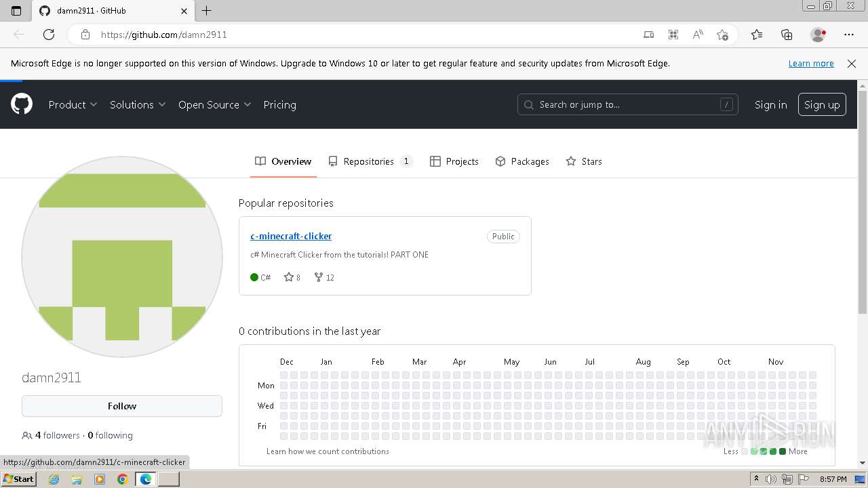The width and height of the screenshot is (868, 488).
Task: Click the fork count icon for c-minecraft-clicker
Action: (318, 277)
